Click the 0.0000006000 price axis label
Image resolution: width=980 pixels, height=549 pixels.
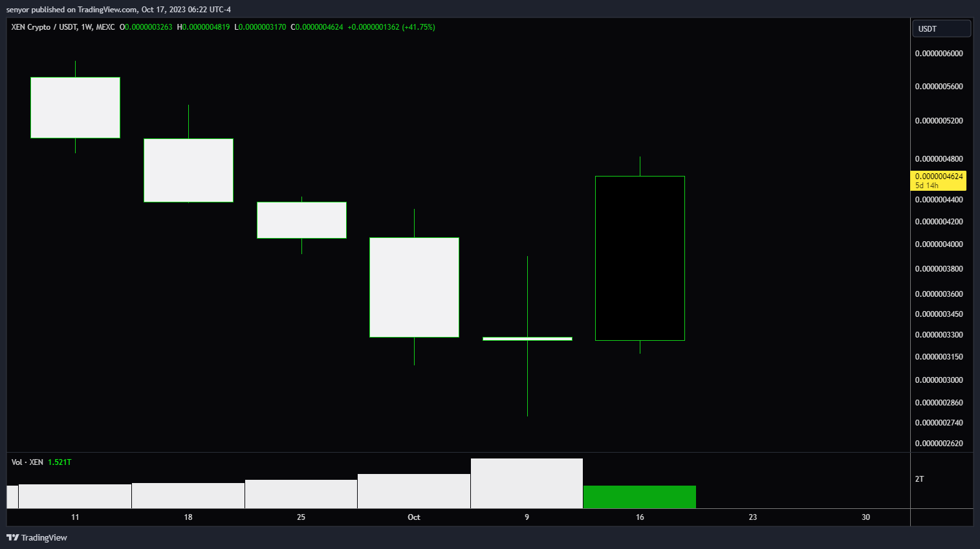939,54
